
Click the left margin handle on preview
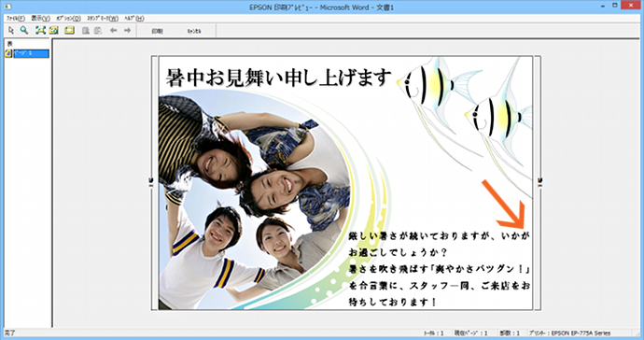[150, 182]
